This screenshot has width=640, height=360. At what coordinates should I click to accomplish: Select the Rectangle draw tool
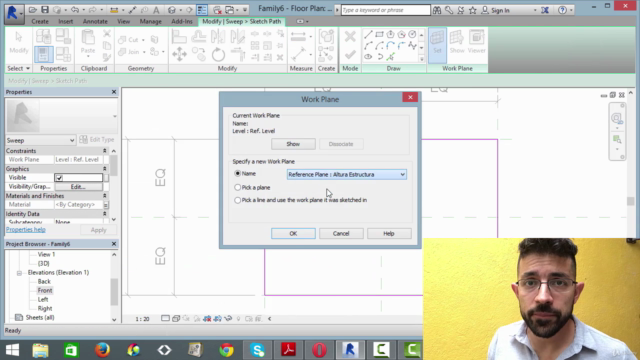tap(380, 35)
